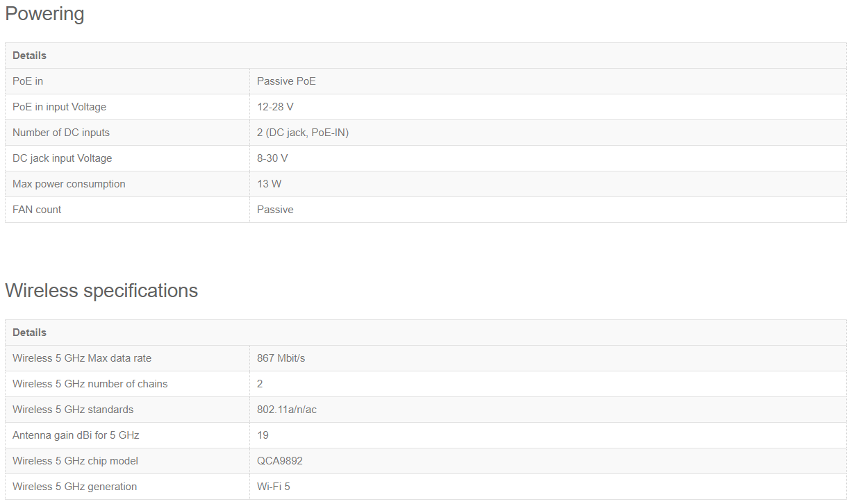The width and height of the screenshot is (853, 504).
Task: Select Wireless 5 GHz number of chains label
Action: pyautogui.click(x=90, y=384)
